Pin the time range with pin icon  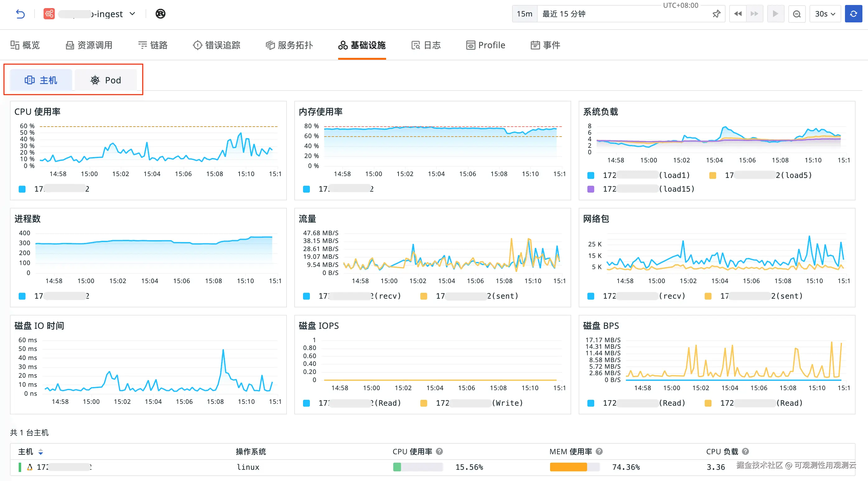pyautogui.click(x=716, y=14)
